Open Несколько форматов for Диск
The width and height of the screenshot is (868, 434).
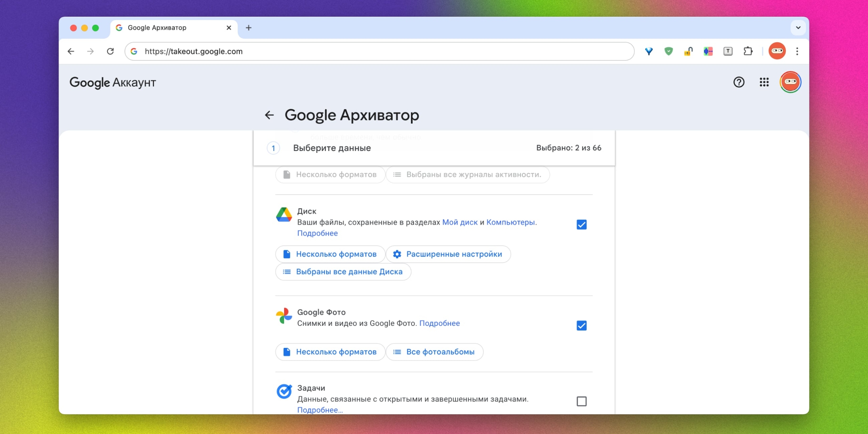(330, 254)
